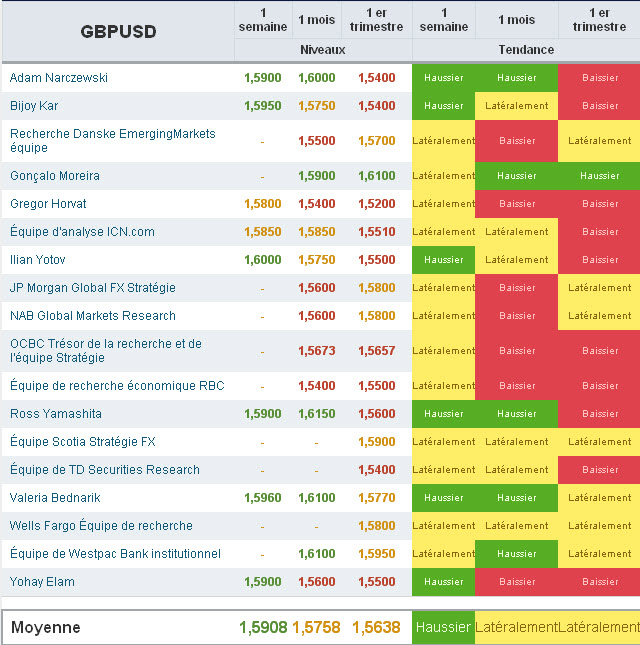Open Wells Fargo Équipe de recherche link
This screenshot has width=640, height=645.
click(x=101, y=526)
